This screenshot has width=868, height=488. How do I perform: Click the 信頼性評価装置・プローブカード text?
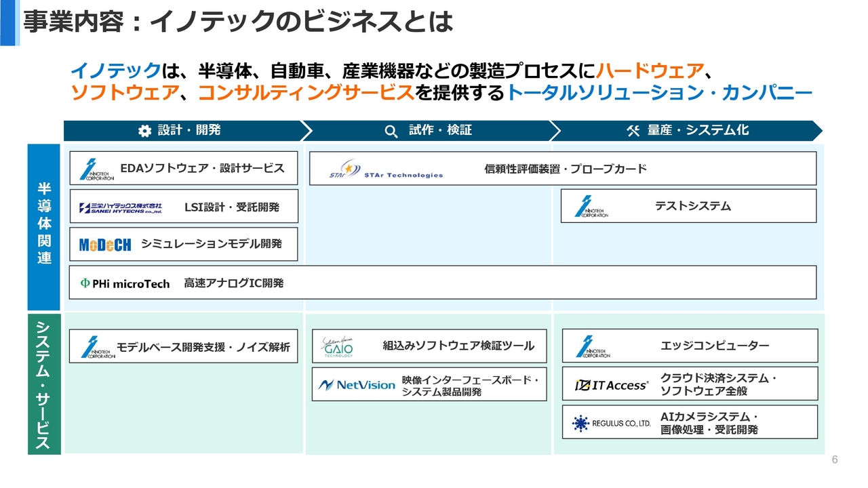(566, 169)
